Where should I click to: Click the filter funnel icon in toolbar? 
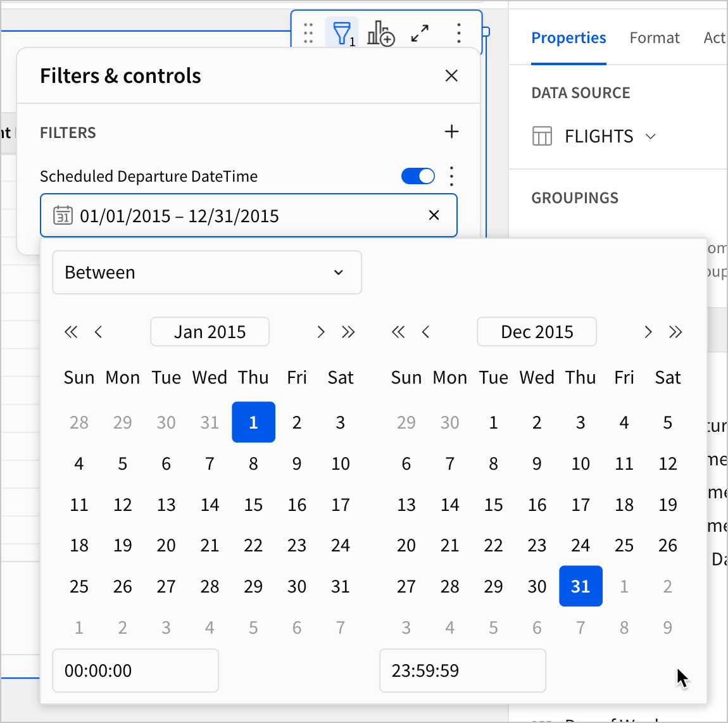pyautogui.click(x=342, y=33)
